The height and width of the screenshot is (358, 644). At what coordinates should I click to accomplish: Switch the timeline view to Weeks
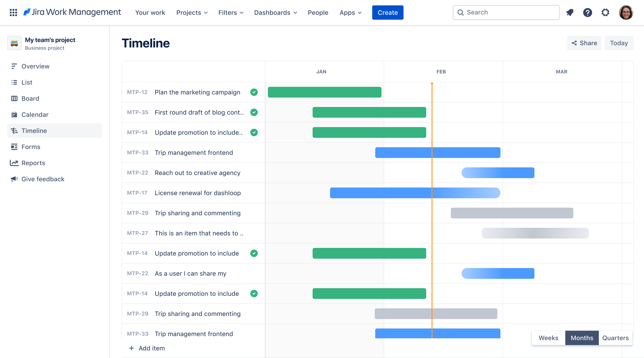point(549,338)
